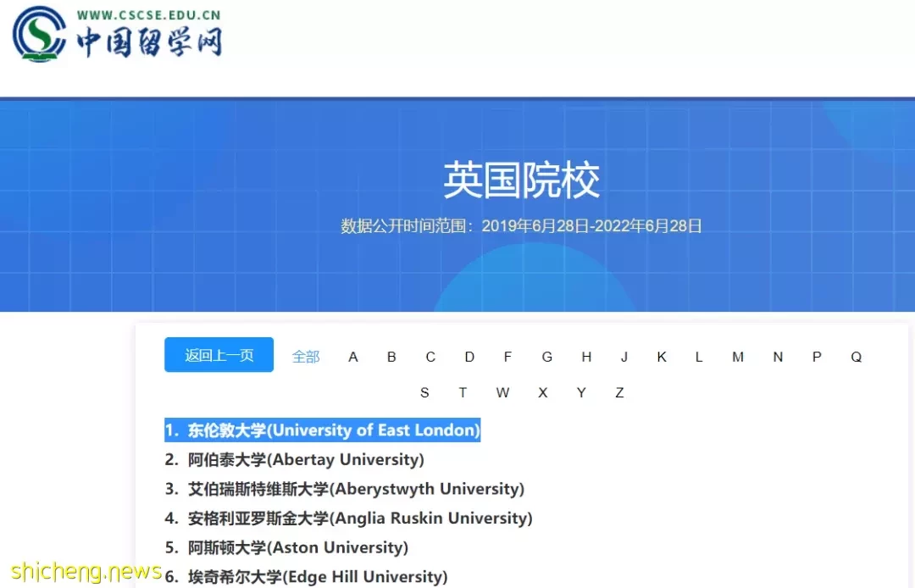Click the CSCSE globe logo icon
The height and width of the screenshot is (588, 915).
40,34
